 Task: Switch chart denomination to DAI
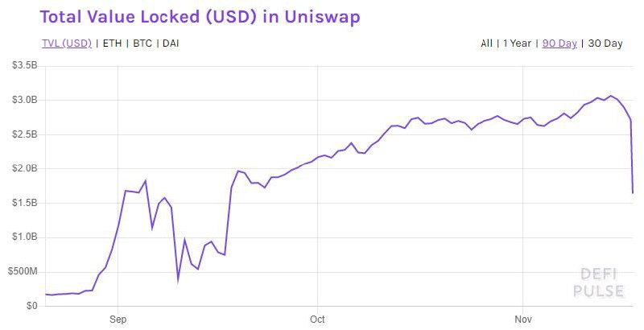[171, 43]
